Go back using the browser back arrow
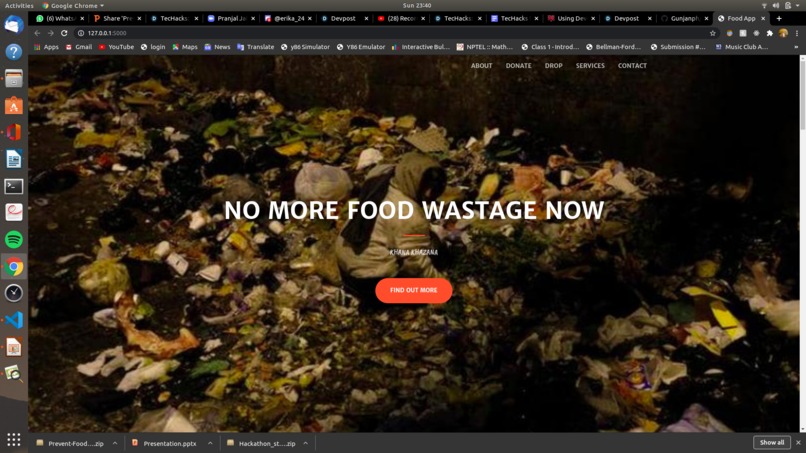 37,33
